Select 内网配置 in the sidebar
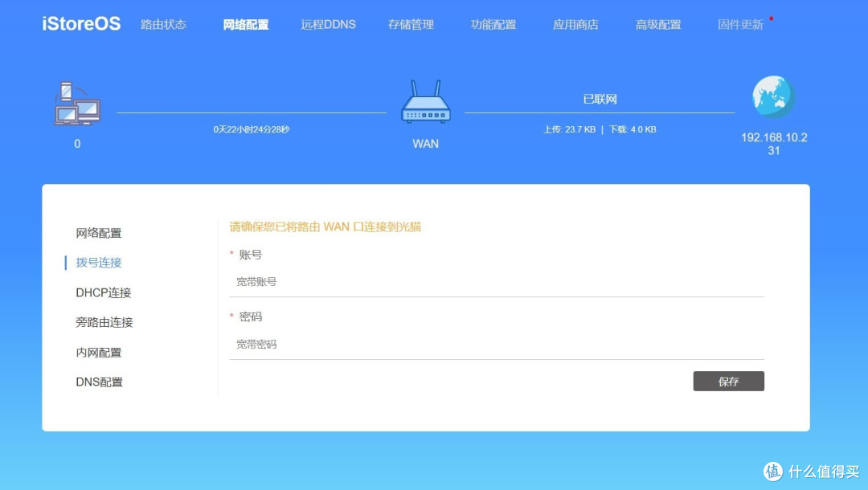The height and width of the screenshot is (490, 868). (x=98, y=352)
